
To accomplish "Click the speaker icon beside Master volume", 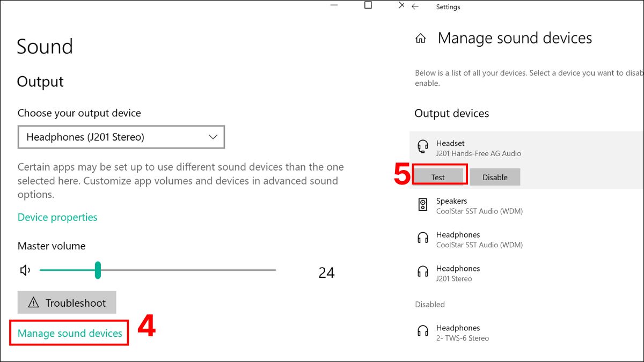I will pyautogui.click(x=24, y=270).
